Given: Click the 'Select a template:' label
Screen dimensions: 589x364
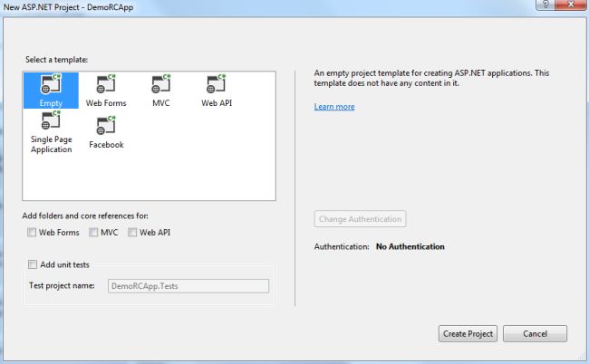Looking at the screenshot, I should click(x=57, y=60).
